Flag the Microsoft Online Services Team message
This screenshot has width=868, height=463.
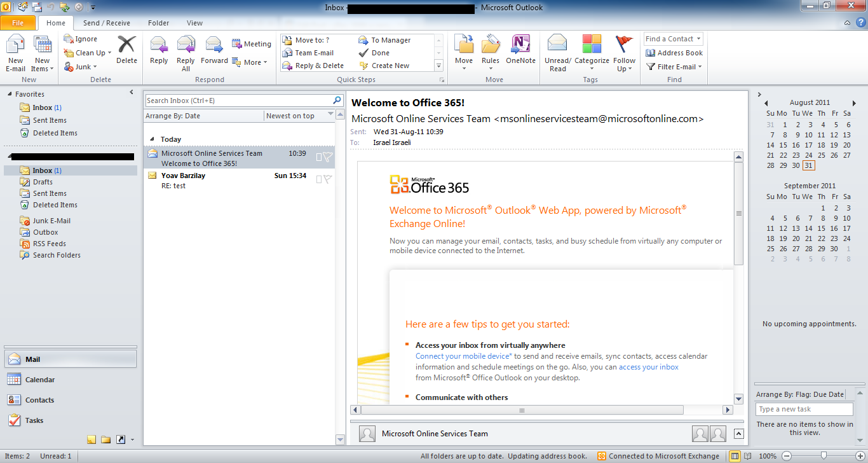[328, 157]
